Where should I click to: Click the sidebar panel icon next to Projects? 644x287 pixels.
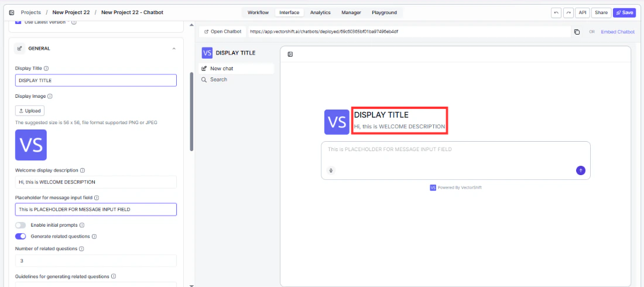(12, 13)
